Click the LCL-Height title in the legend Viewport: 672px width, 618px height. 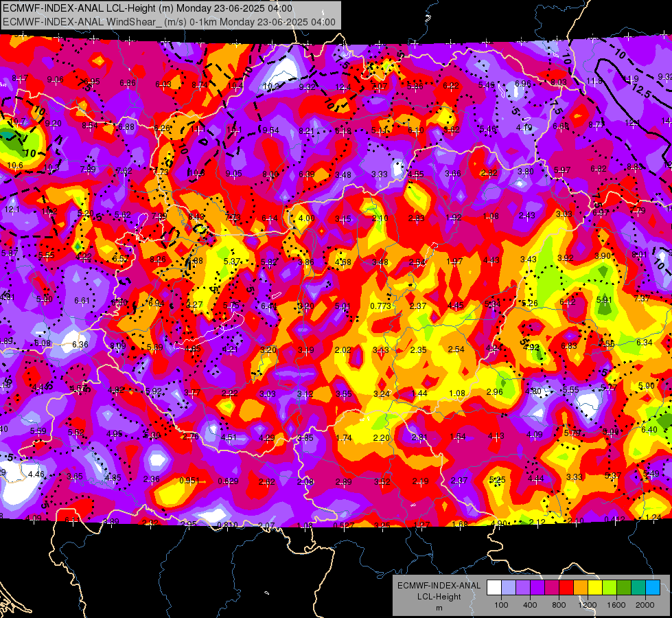click(x=439, y=597)
